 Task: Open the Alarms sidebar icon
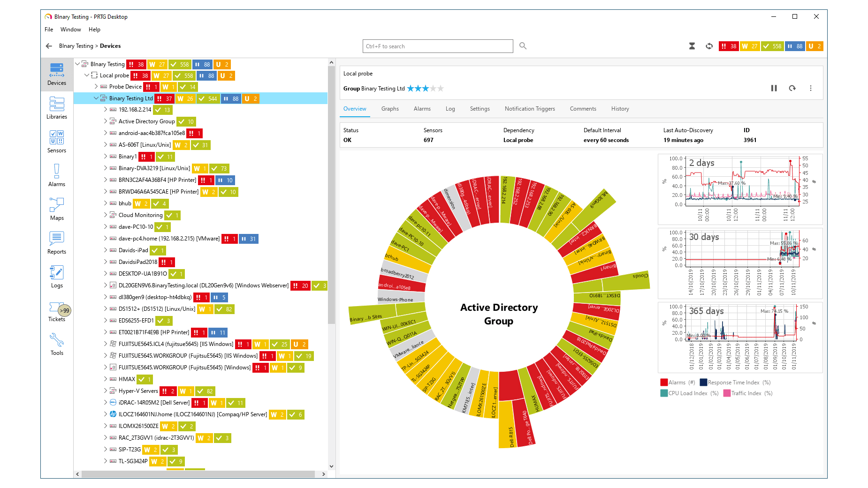pos(57,175)
